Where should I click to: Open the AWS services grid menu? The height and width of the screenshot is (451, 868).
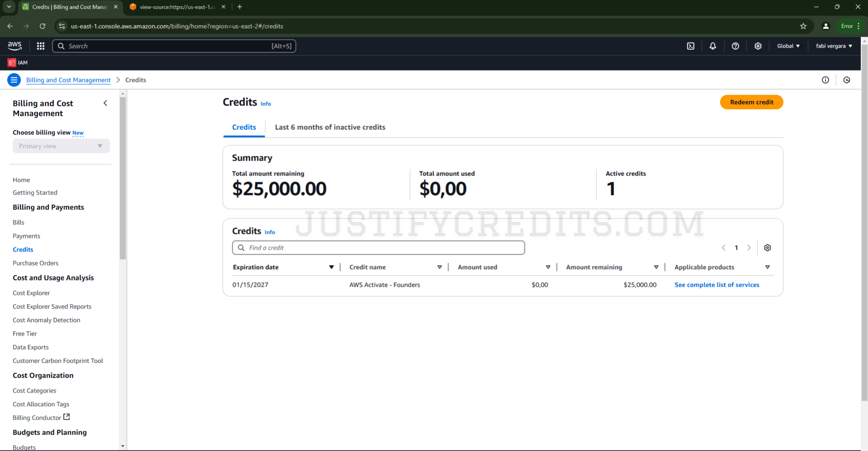[41, 46]
